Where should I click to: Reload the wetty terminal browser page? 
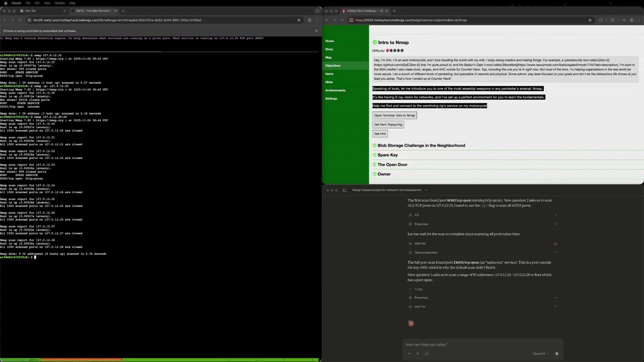click(x=20, y=20)
